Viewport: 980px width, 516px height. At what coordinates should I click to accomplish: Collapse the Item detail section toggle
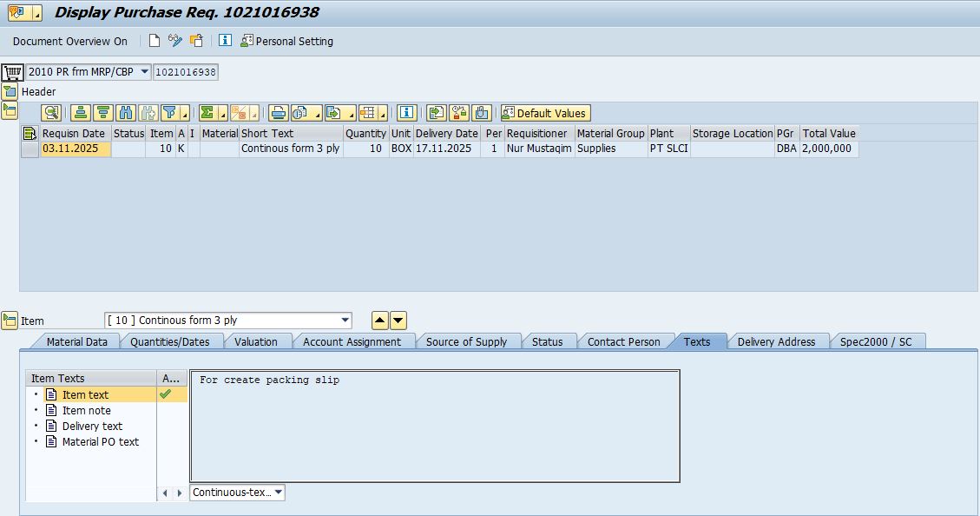tap(10, 321)
